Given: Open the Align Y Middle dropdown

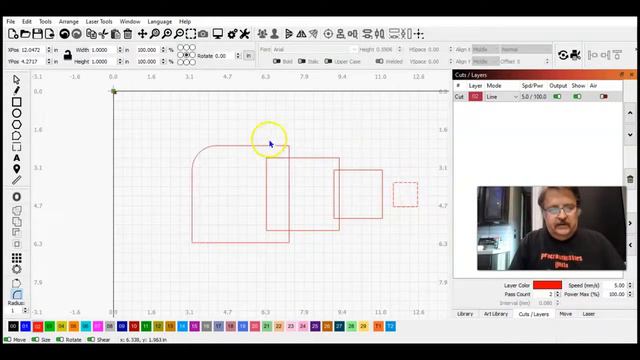Looking at the screenshot, I should pyautogui.click(x=485, y=61).
